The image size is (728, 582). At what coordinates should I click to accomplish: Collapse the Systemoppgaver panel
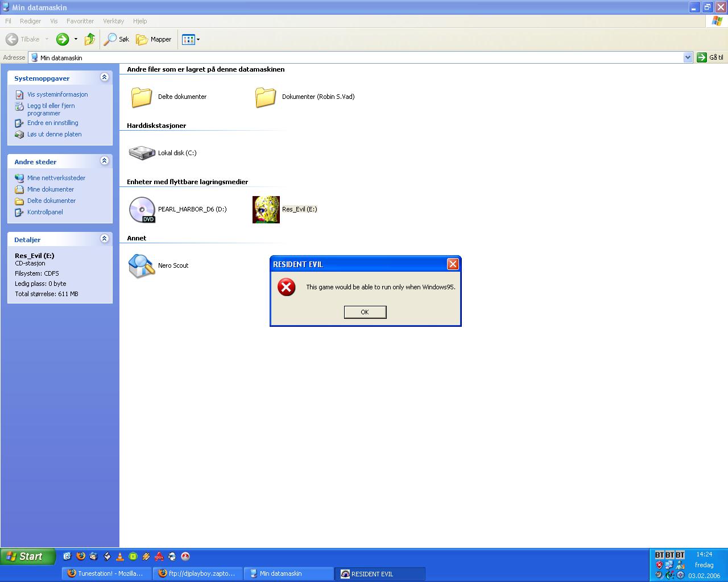coord(104,77)
